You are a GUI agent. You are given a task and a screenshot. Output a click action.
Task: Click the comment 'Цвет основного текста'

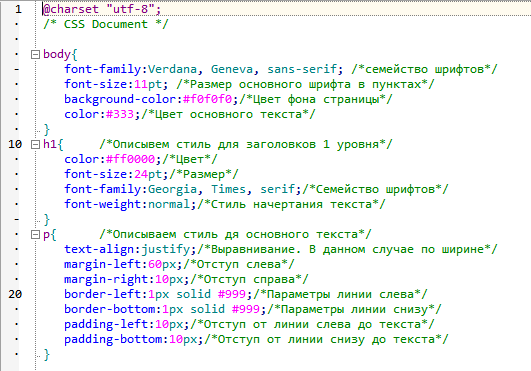pyautogui.click(x=228, y=114)
